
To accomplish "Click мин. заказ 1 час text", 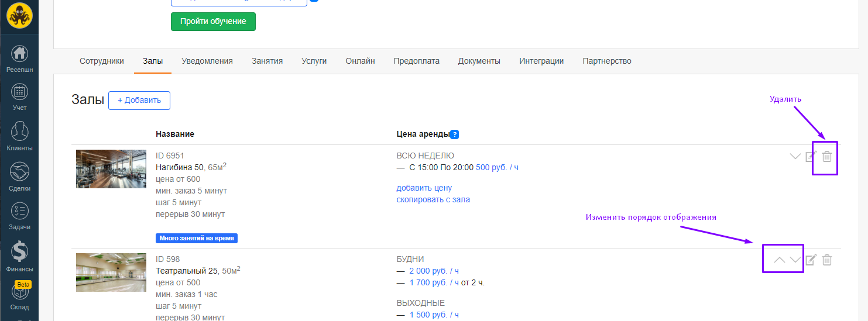I will (x=186, y=294).
